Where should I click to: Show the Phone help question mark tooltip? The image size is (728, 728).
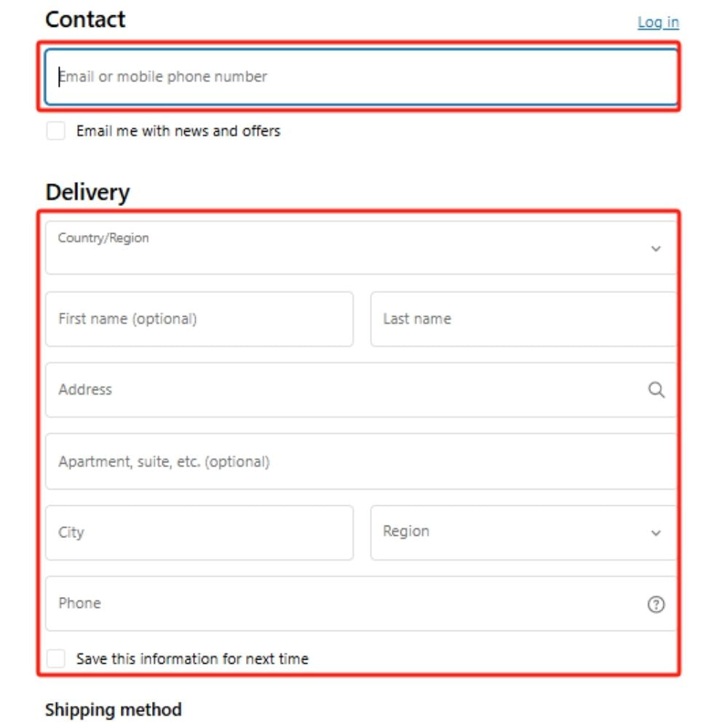(x=656, y=604)
